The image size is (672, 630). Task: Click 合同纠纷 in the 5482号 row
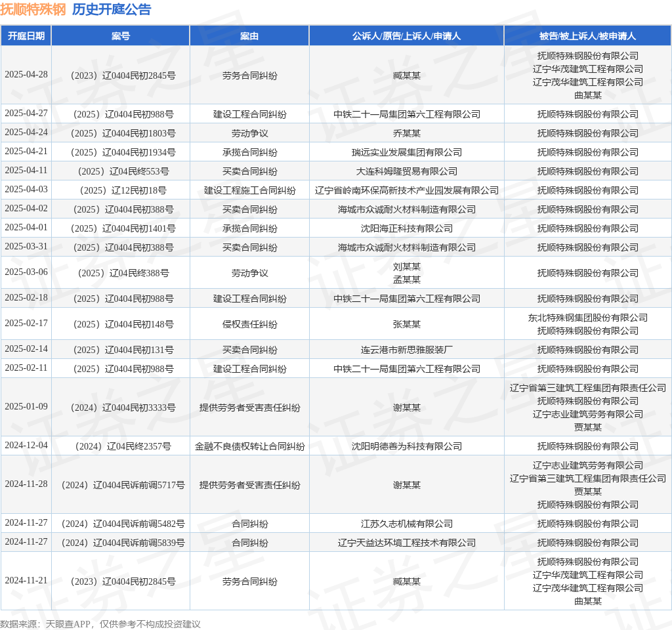pyautogui.click(x=250, y=524)
